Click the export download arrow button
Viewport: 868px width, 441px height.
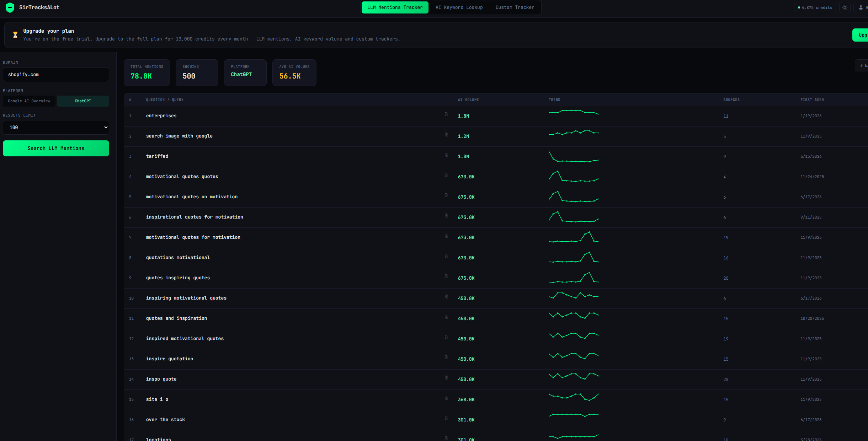click(x=862, y=65)
